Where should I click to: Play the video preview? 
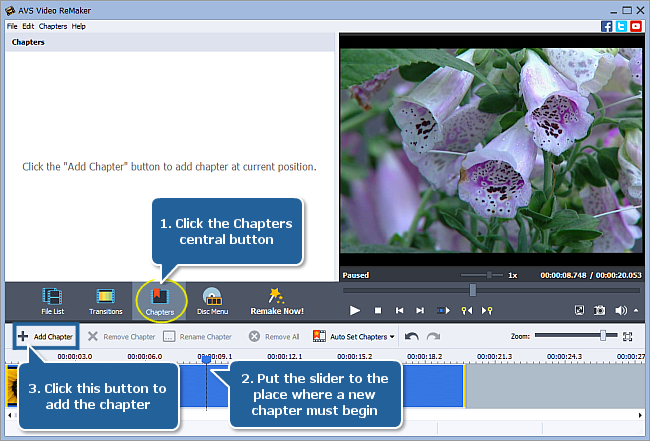(354, 310)
